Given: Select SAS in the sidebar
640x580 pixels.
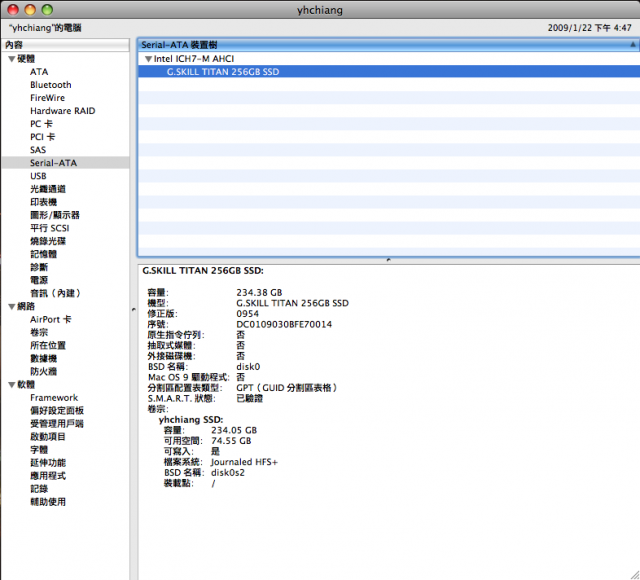Looking at the screenshot, I should pos(38,150).
